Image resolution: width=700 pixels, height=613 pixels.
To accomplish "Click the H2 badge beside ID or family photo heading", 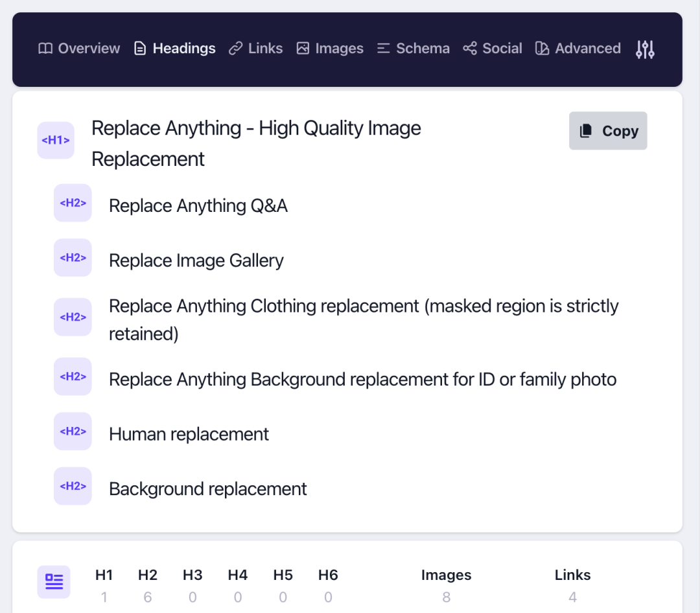I will tap(73, 376).
